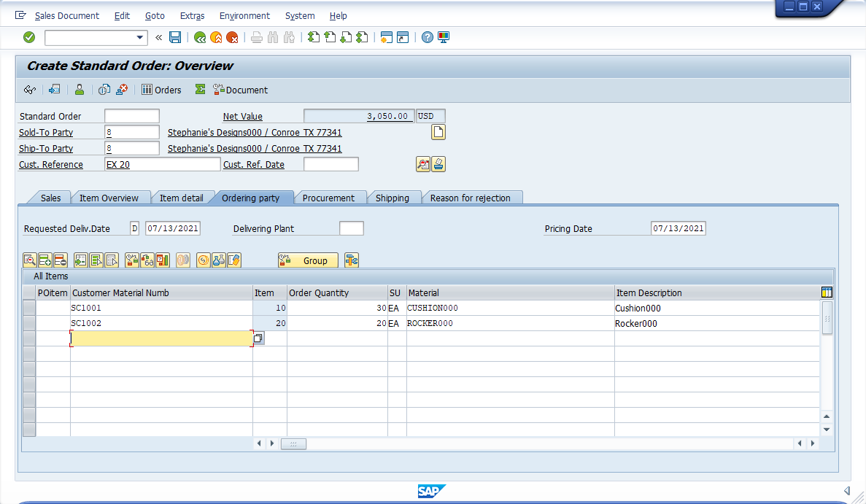Create new session icon
The image size is (866, 504).
click(x=387, y=37)
